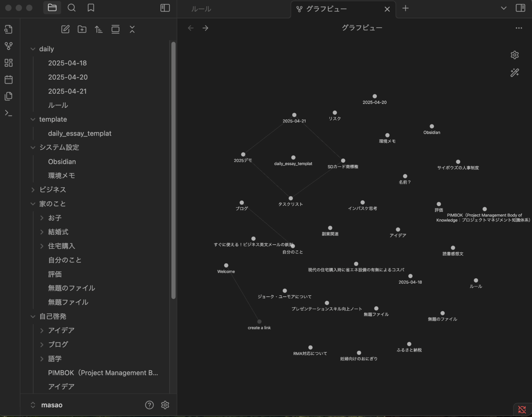
Task: Switch vault via masao selector
Action: click(x=47, y=405)
